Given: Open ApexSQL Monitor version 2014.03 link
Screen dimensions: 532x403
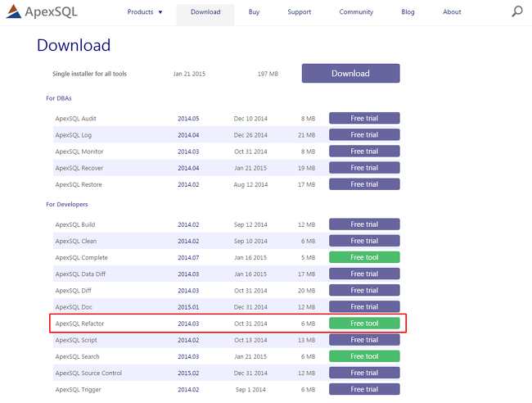Looking at the screenshot, I should pos(188,152).
